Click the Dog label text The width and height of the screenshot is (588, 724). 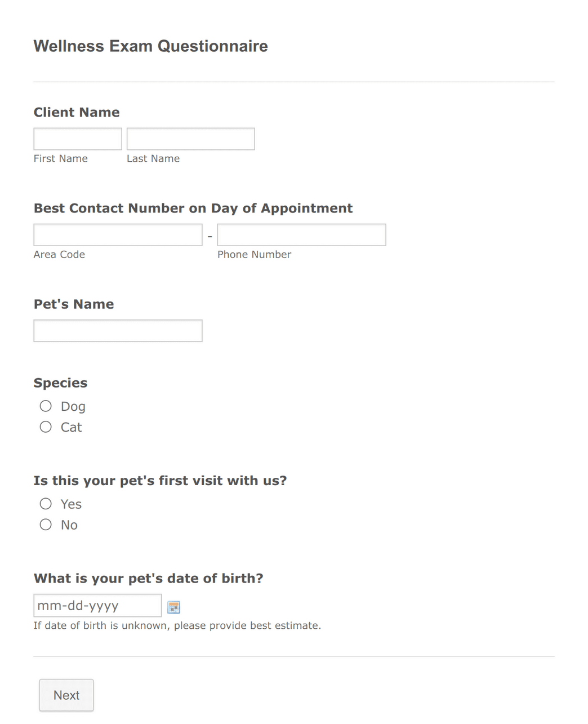[73, 407]
